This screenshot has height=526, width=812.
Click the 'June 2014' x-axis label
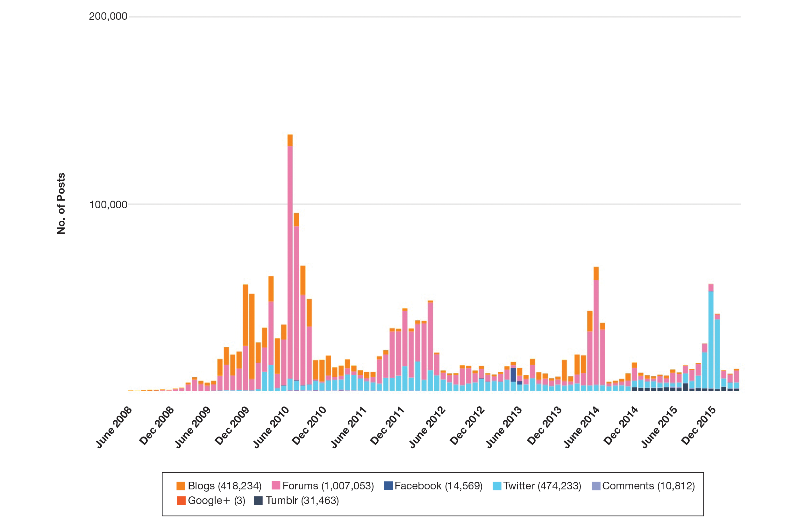tap(581, 427)
